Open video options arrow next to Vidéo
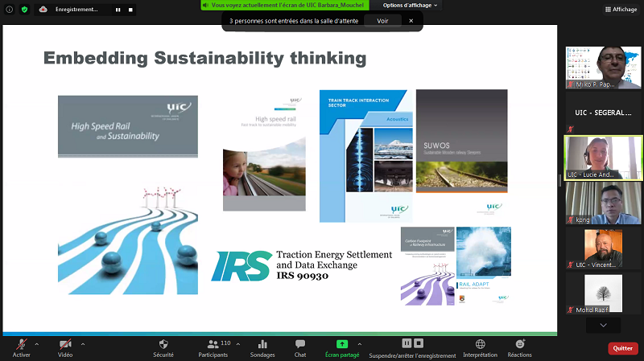Viewport: 644px width, 361px height. (x=82, y=343)
